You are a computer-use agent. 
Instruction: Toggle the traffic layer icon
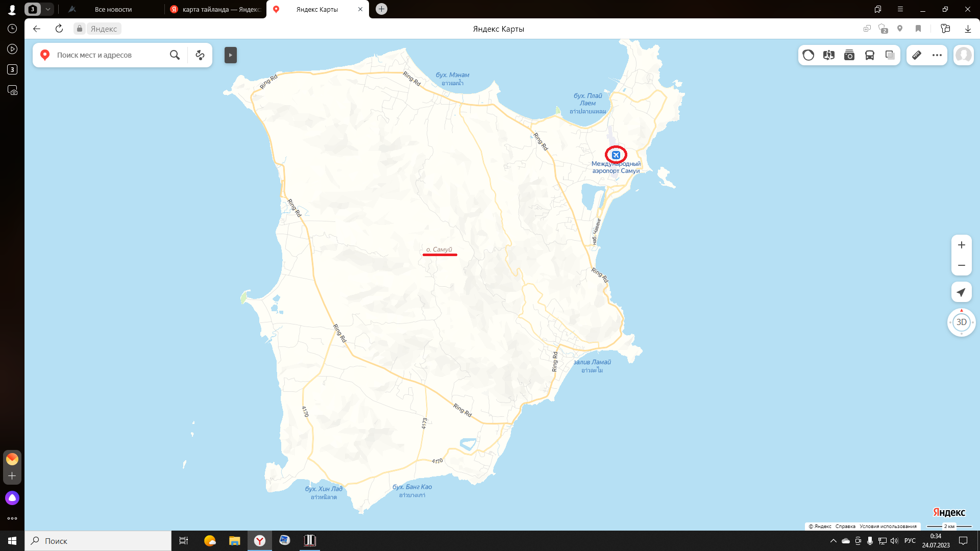[x=808, y=55]
